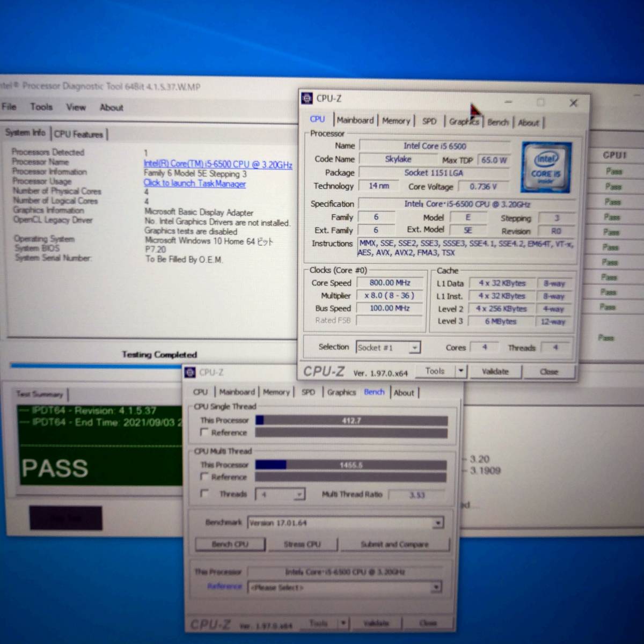Image resolution: width=644 pixels, height=644 pixels.
Task: Select the SPD tab in Bench window
Action: pyautogui.click(x=308, y=392)
